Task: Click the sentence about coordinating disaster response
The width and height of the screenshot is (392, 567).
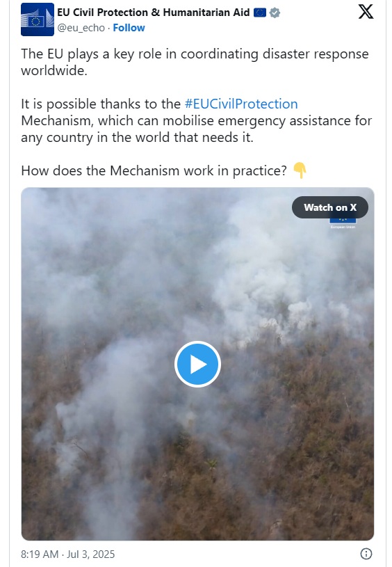Action: coord(195,62)
